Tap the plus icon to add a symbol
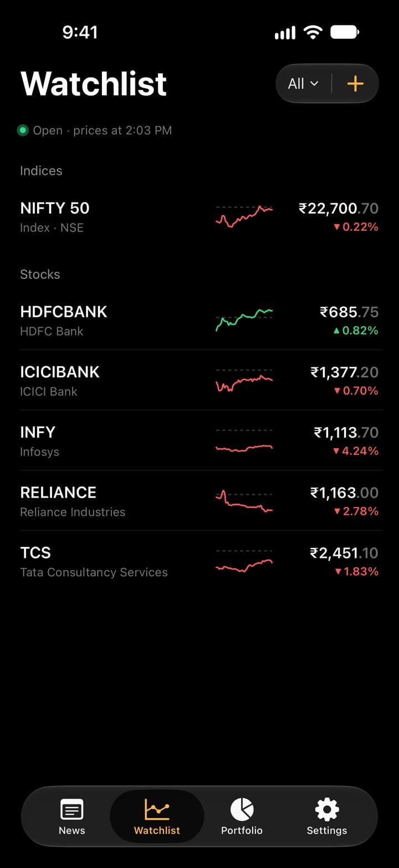This screenshot has height=868, width=399. [355, 84]
